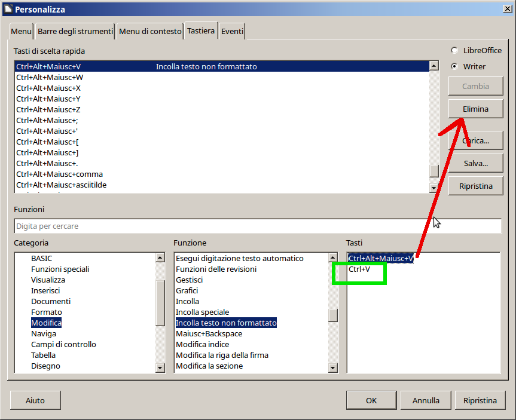Image resolution: width=516 pixels, height=420 pixels.
Task: Select the Ctrl+Alt+Maiusc+] shortcut row
Action: pos(222,152)
